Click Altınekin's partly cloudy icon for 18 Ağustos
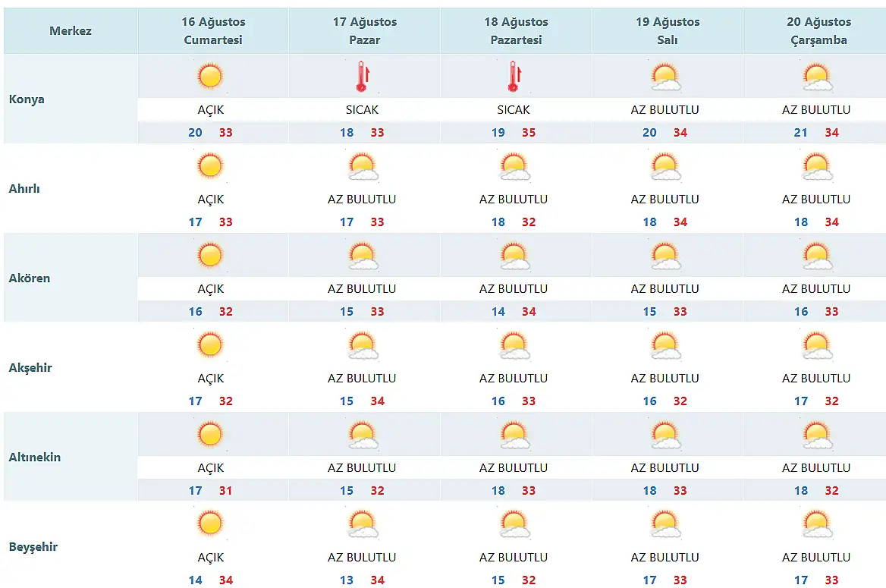Screen dimensions: 886x588 pos(514,435)
